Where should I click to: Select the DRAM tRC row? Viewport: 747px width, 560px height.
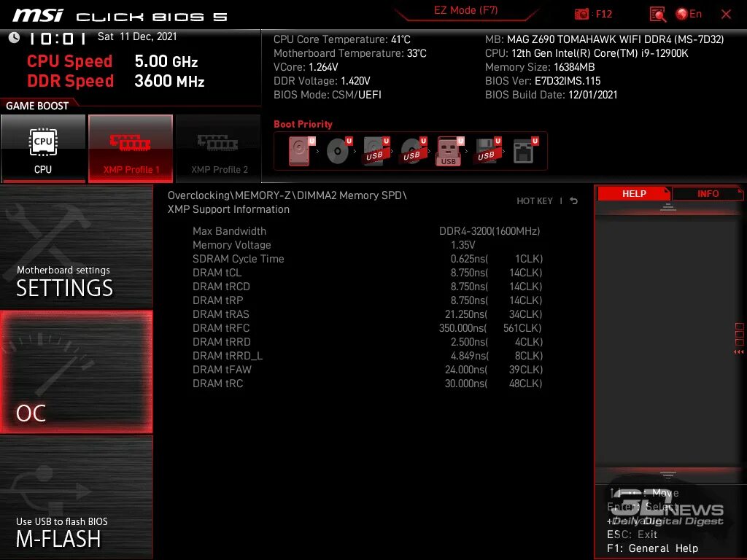click(x=368, y=383)
